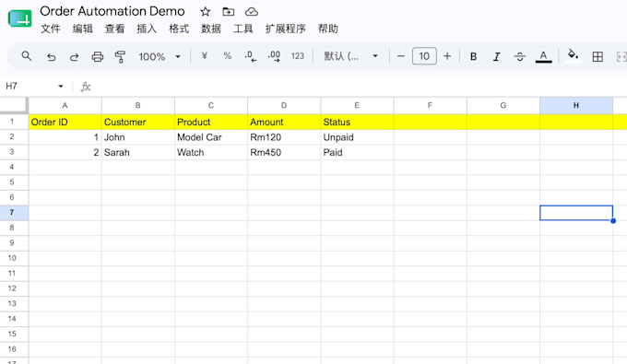Open the 编辑 menu
This screenshot has width=627, height=364.
click(x=83, y=29)
